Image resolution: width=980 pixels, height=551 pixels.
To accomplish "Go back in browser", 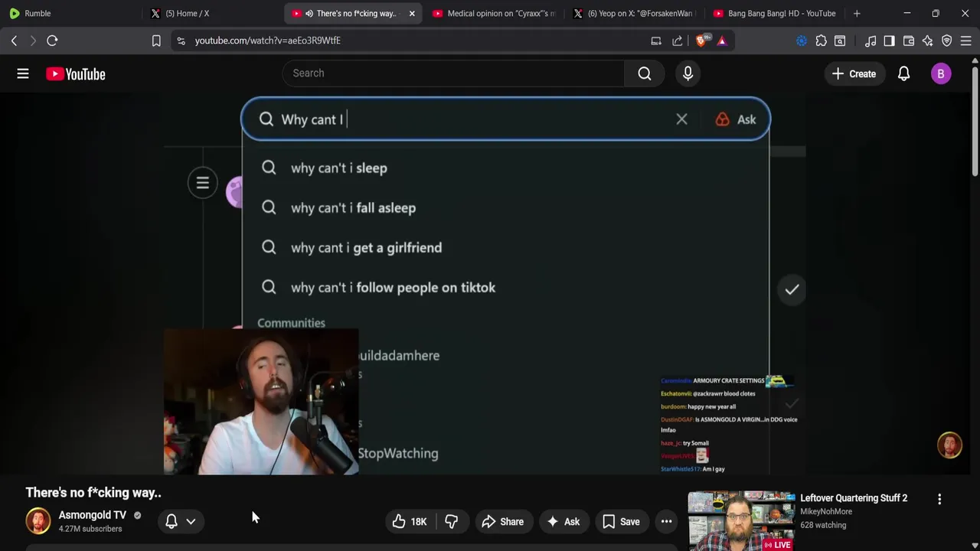I will (x=14, y=41).
